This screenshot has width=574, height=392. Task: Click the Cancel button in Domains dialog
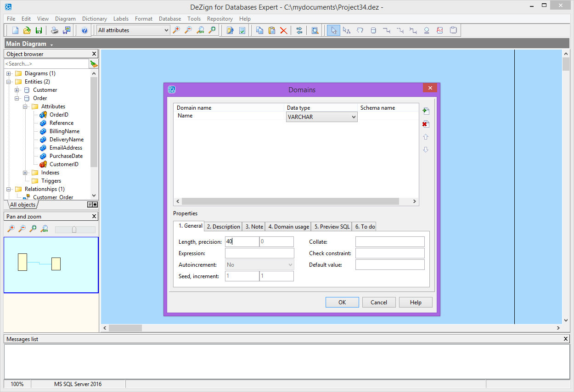click(379, 302)
